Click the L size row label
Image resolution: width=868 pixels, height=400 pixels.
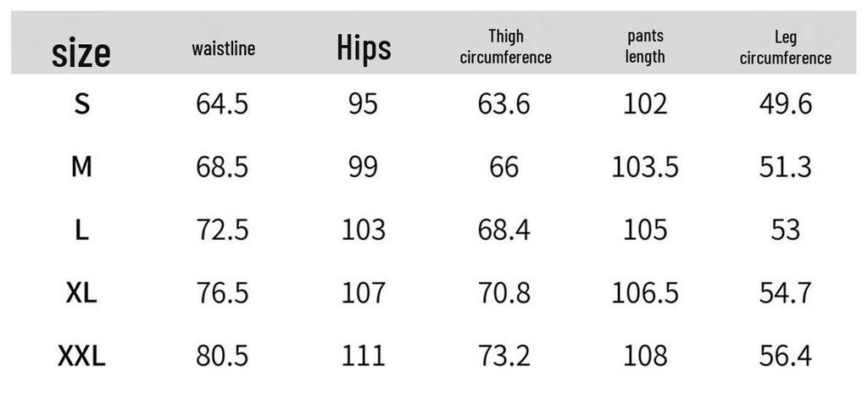[x=81, y=230]
